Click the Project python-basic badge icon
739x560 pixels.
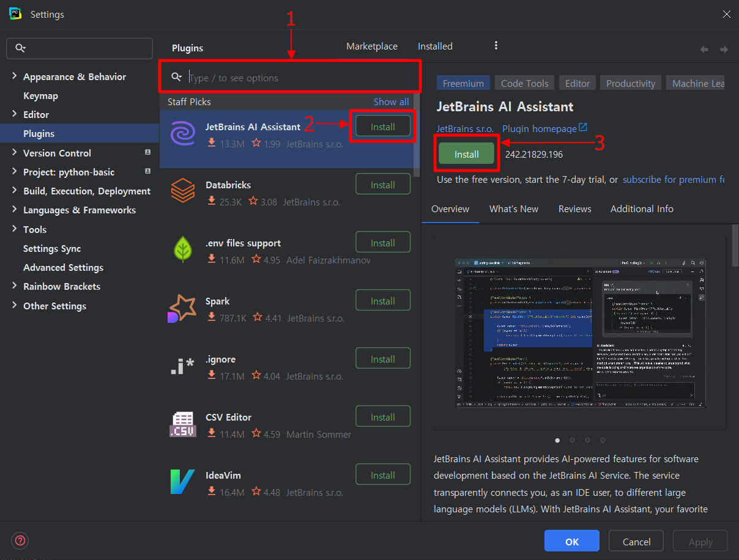(147, 171)
